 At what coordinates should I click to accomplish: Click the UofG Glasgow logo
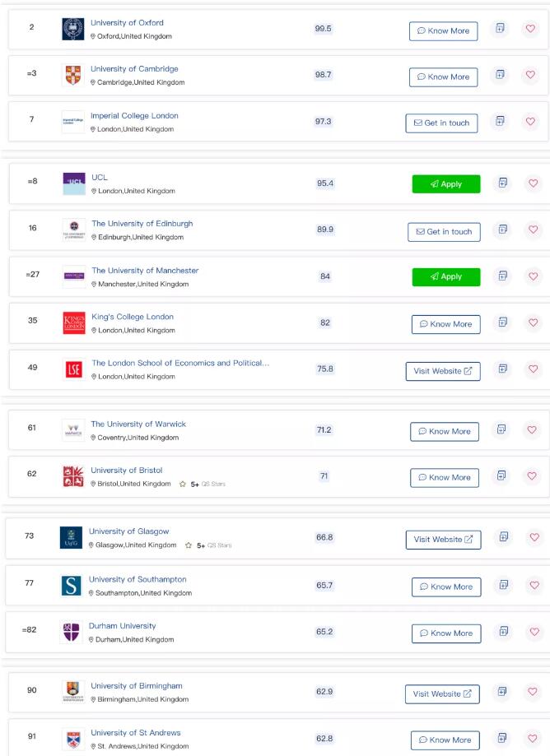point(70,536)
